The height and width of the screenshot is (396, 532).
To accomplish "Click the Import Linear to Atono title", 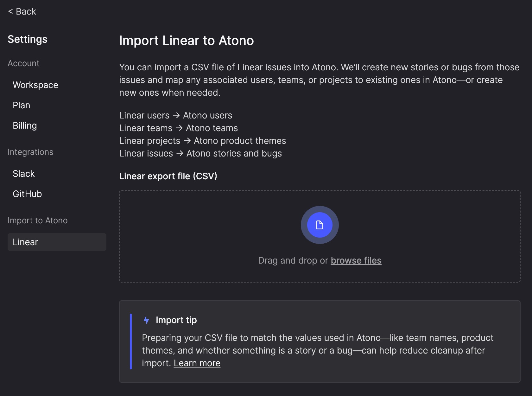I will point(187,41).
